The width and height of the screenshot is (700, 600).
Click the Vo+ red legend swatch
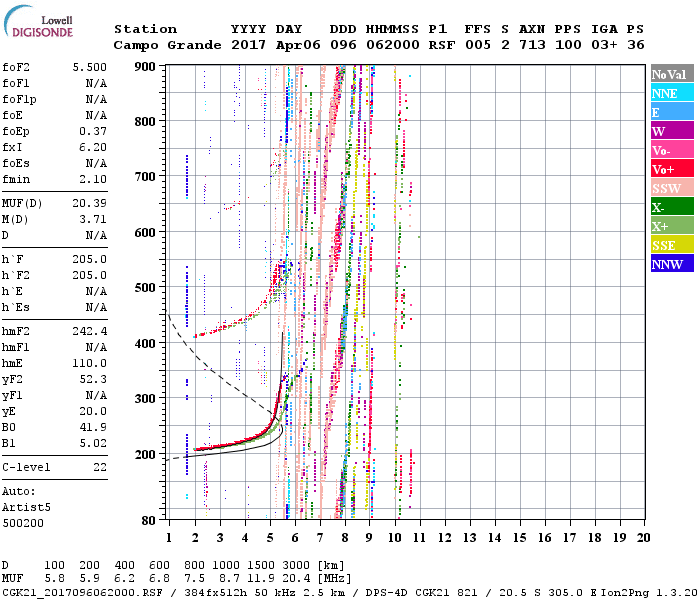pyautogui.click(x=672, y=169)
